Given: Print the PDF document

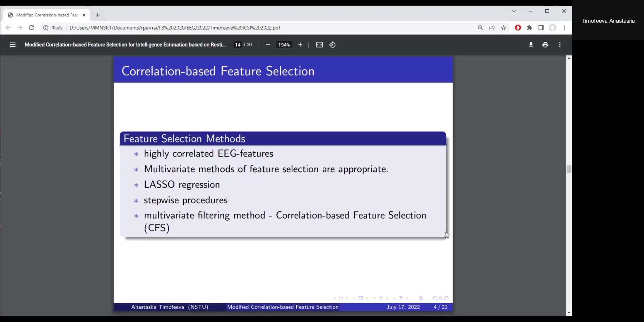Looking at the screenshot, I should point(545,45).
